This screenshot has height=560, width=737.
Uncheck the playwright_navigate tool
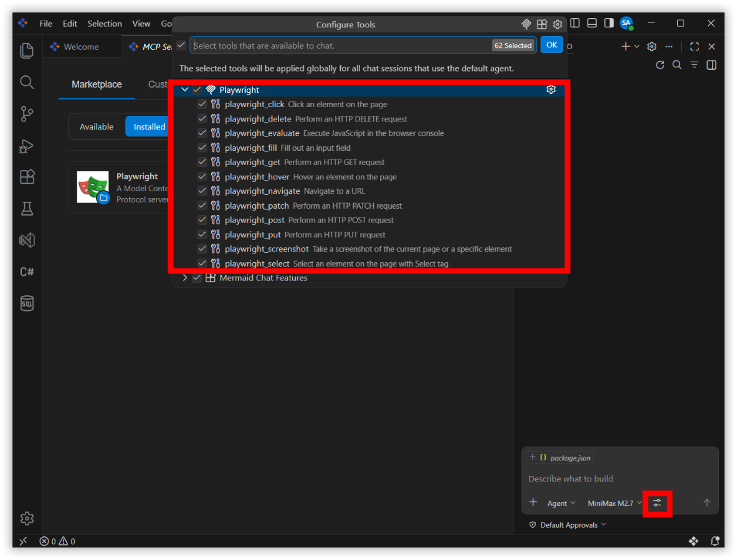tap(202, 191)
